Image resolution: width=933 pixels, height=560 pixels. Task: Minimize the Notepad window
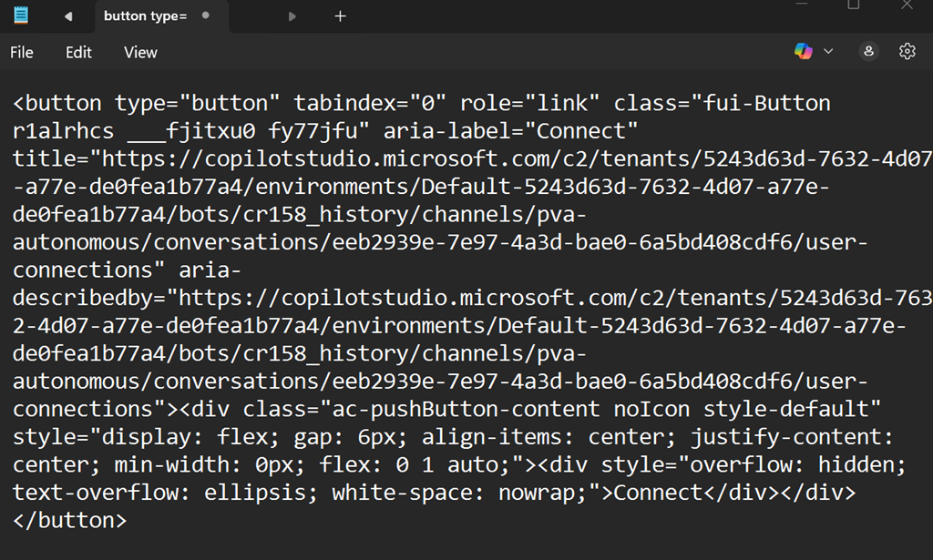[x=801, y=5]
